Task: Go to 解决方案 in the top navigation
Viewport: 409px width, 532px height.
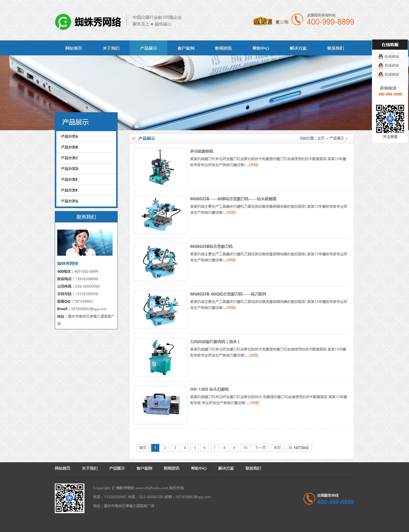Action: pyautogui.click(x=298, y=48)
